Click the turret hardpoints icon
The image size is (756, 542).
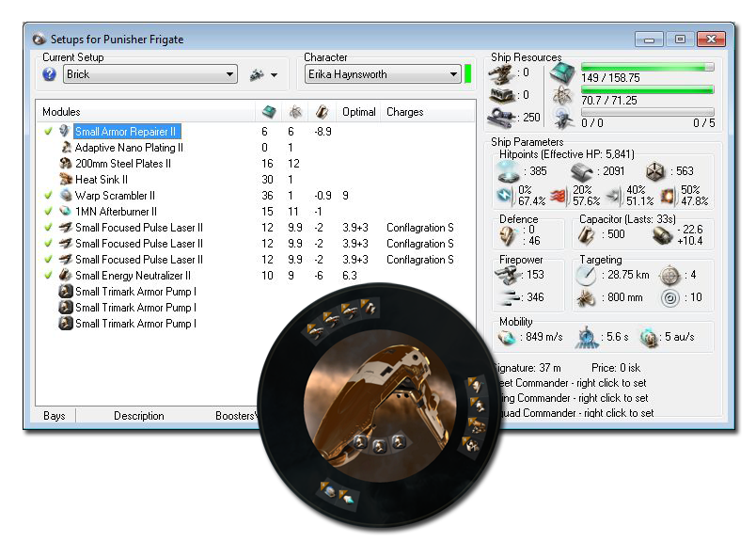tap(501, 73)
